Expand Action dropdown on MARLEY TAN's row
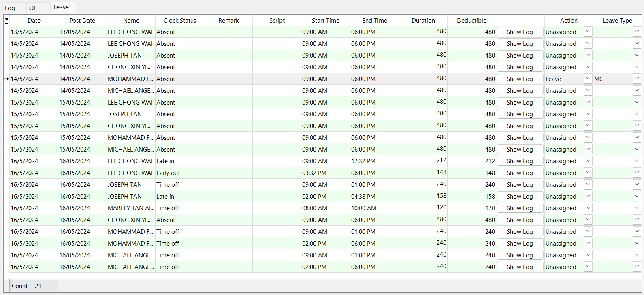644x295 pixels. pos(588,208)
